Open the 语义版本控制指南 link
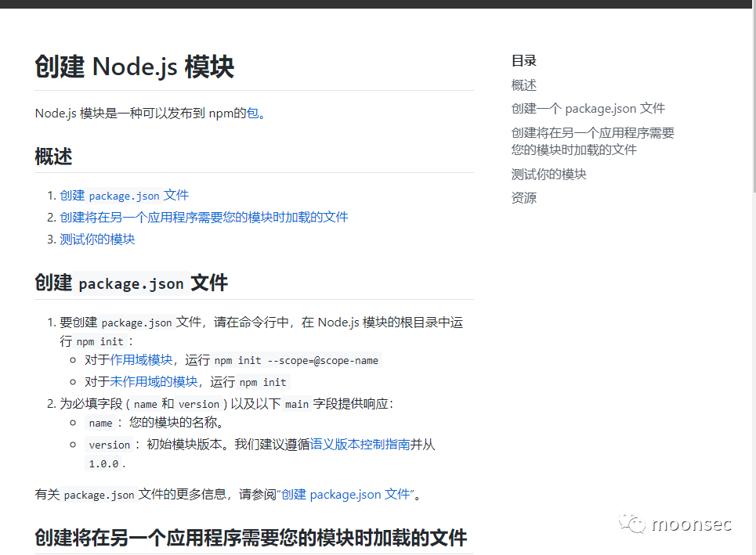The image size is (756, 555). [x=360, y=444]
